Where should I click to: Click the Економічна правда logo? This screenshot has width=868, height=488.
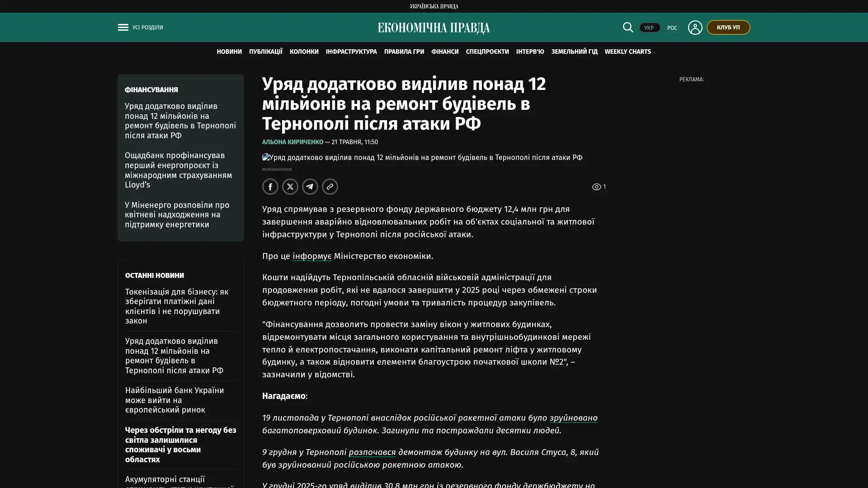tap(434, 28)
